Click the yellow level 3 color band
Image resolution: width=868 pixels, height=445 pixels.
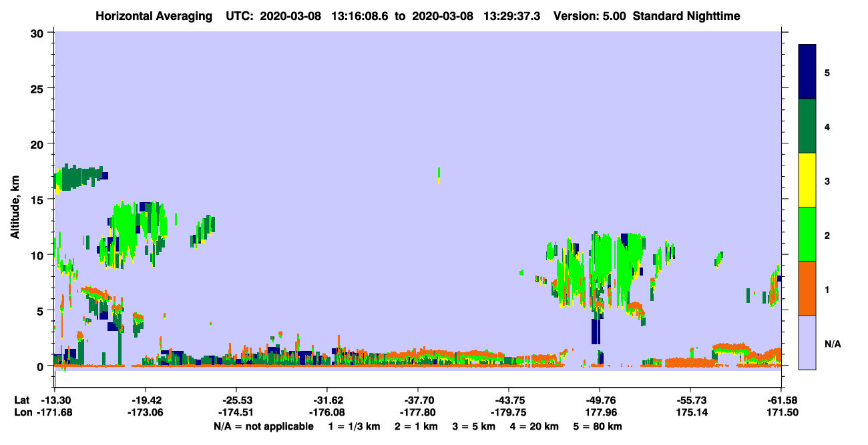(x=807, y=180)
